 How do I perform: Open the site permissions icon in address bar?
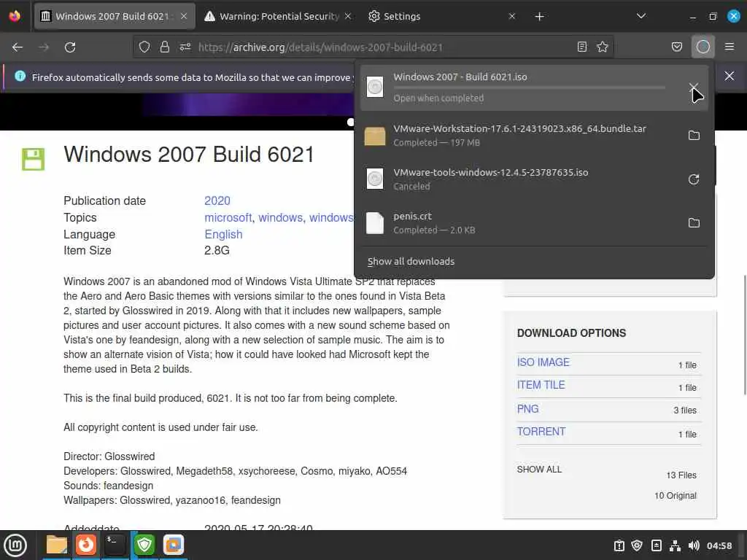pos(185,47)
